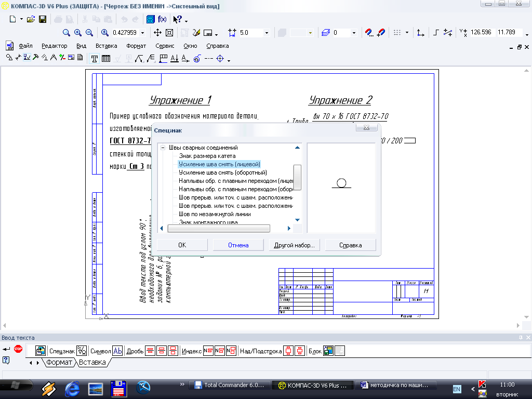
Task: Open the New document dropdown arrow
Action: click(21, 19)
